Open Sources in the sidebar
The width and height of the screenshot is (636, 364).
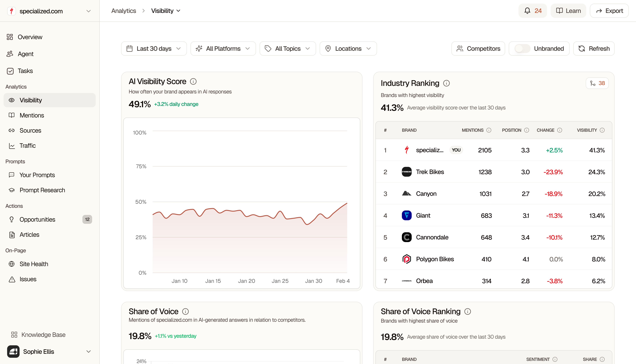[50, 131]
